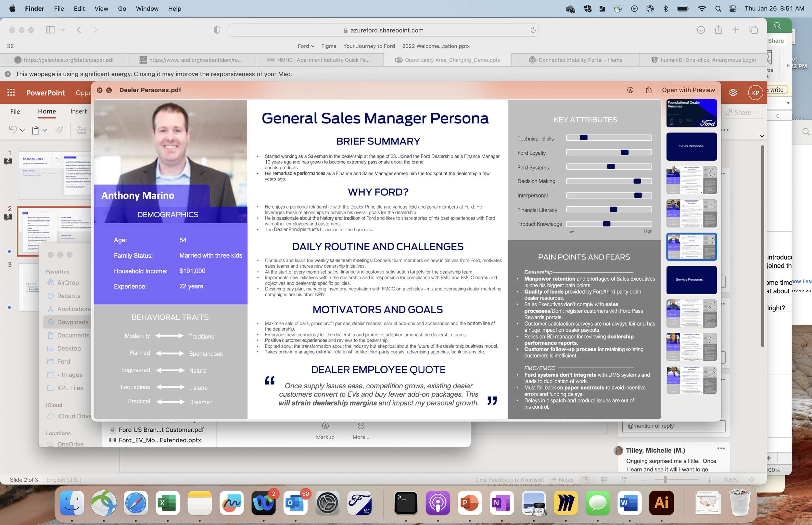Open Miro from the Dock
Screen dimensions: 812x525
(x=565, y=503)
